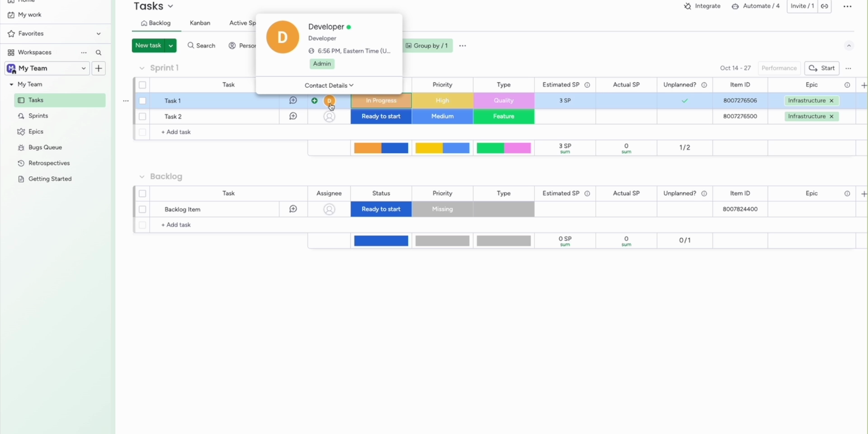Click the New task button
This screenshot has width=868, height=434.
[148, 46]
